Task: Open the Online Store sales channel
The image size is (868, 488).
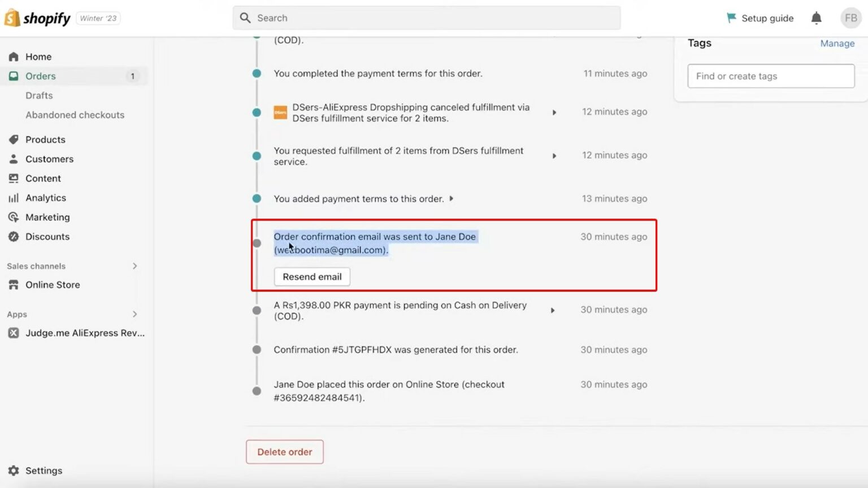Action: (x=53, y=285)
